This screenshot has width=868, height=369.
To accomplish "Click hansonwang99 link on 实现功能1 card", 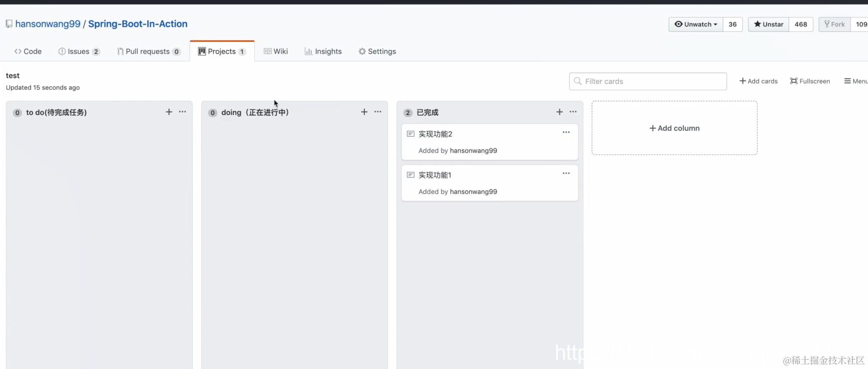I will pyautogui.click(x=473, y=191).
